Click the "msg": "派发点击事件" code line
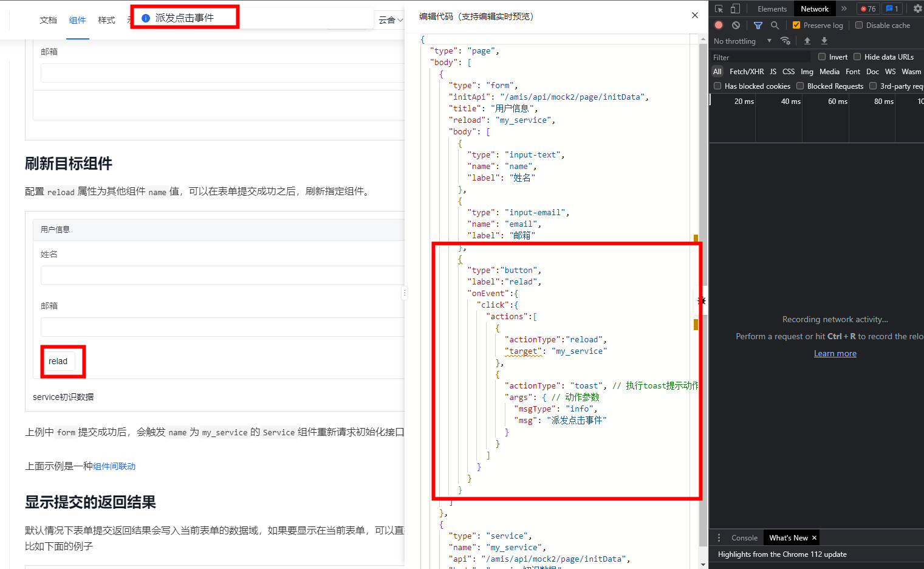This screenshot has height=569, width=924. 561,420
